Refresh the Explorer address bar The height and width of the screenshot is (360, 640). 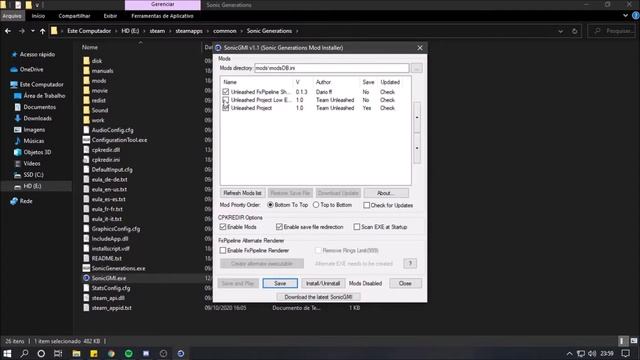574,31
